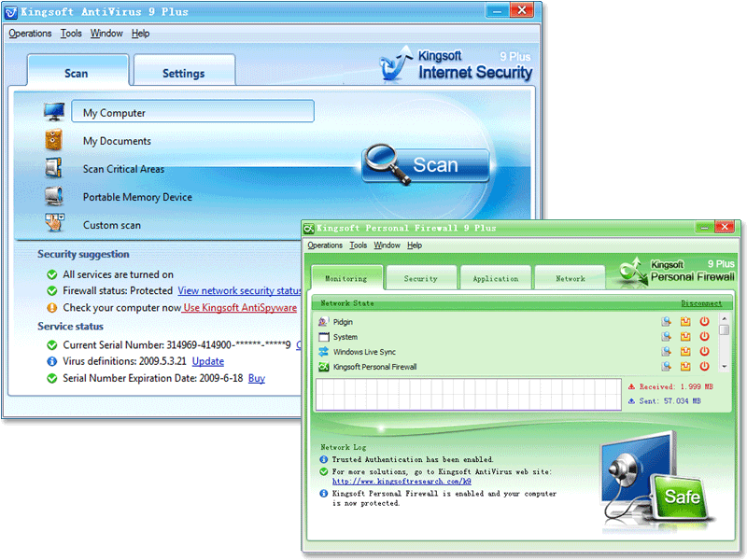Screen dimensions: 747x560
Task: Switch to the Settings tab
Action: pos(183,74)
